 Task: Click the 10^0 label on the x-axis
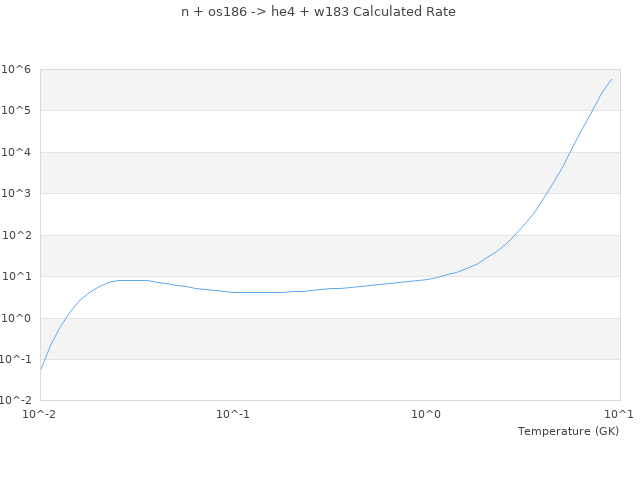(427, 414)
